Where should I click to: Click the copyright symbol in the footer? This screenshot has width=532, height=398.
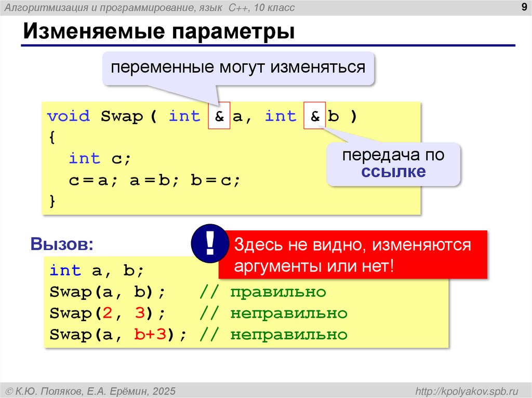(x=9, y=389)
